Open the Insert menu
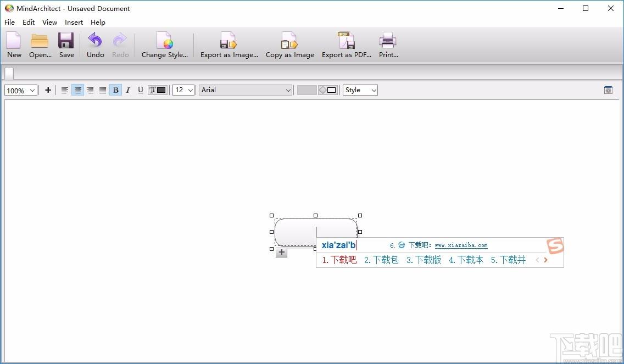624x364 pixels. (x=74, y=23)
